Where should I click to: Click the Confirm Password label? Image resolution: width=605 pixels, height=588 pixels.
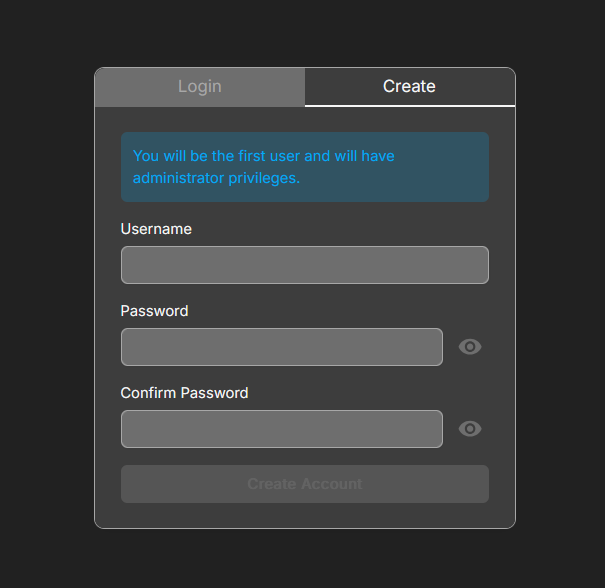[184, 393]
